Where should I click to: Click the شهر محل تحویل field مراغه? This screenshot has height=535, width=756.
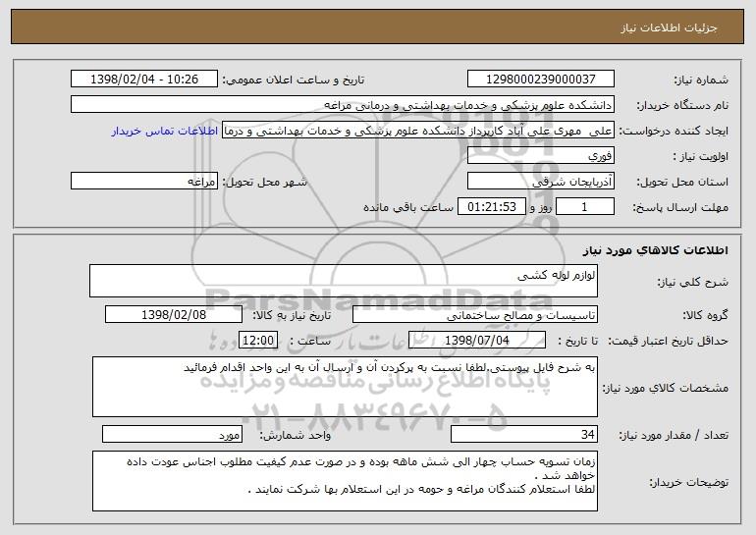coord(144,182)
